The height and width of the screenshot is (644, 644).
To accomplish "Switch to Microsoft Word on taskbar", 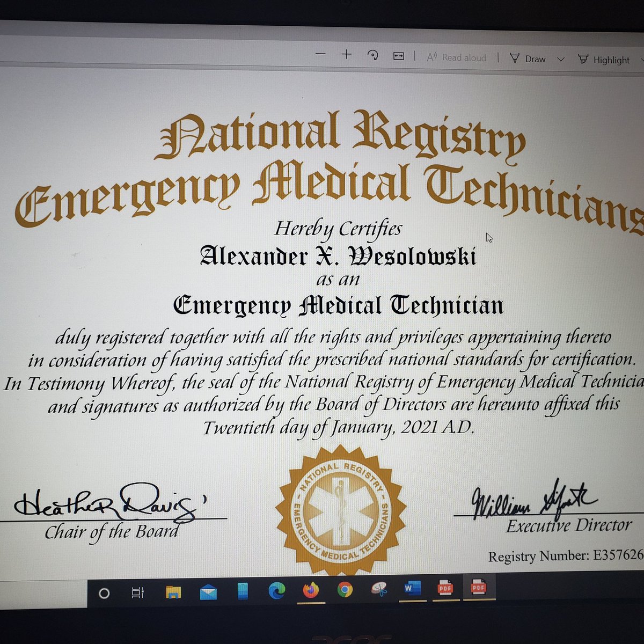I will 412,589.
